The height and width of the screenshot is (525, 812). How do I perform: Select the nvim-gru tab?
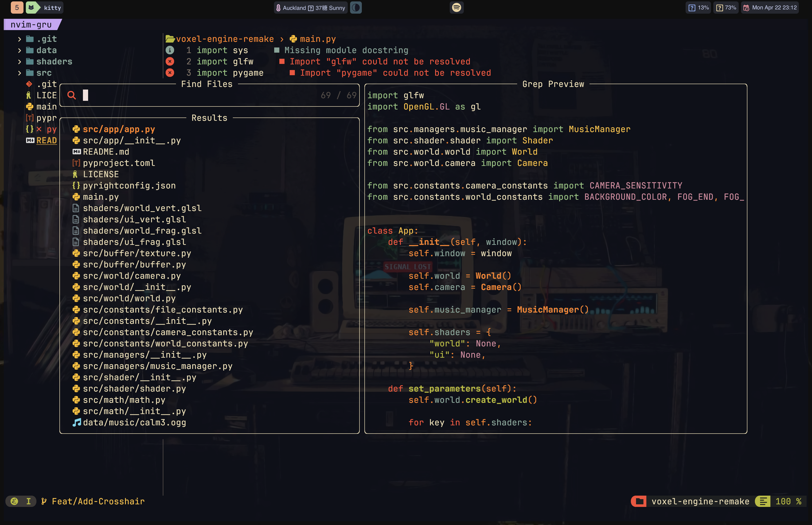coord(31,24)
